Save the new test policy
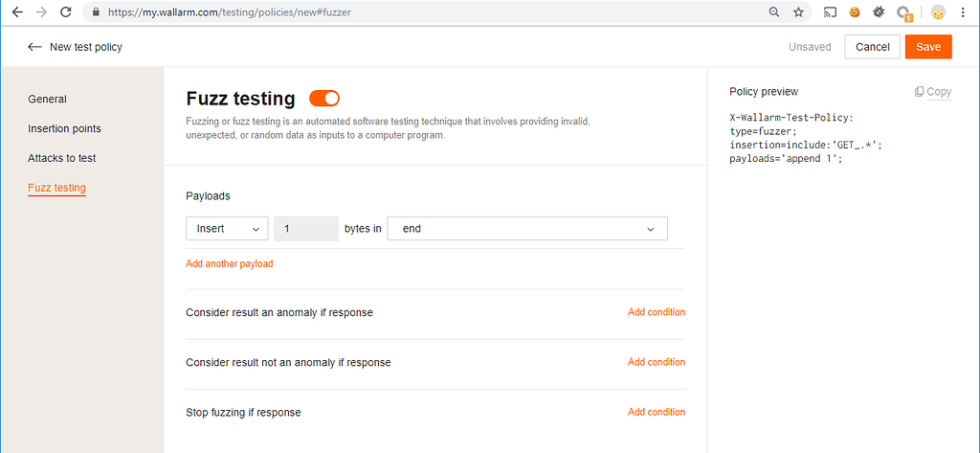Image resolution: width=980 pixels, height=453 pixels. tap(928, 47)
